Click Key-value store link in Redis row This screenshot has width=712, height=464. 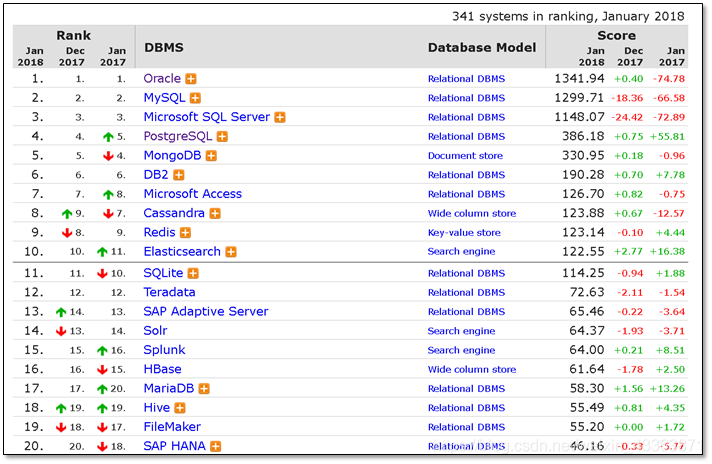pyautogui.click(x=464, y=233)
